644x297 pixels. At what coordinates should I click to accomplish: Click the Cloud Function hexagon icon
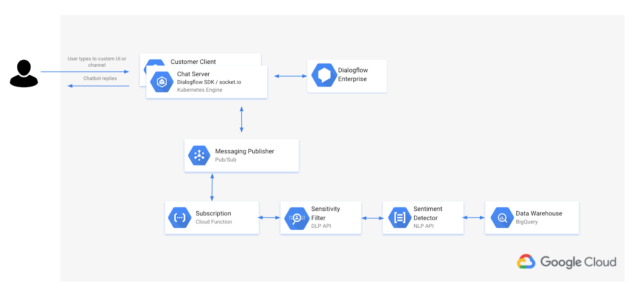[x=180, y=218]
